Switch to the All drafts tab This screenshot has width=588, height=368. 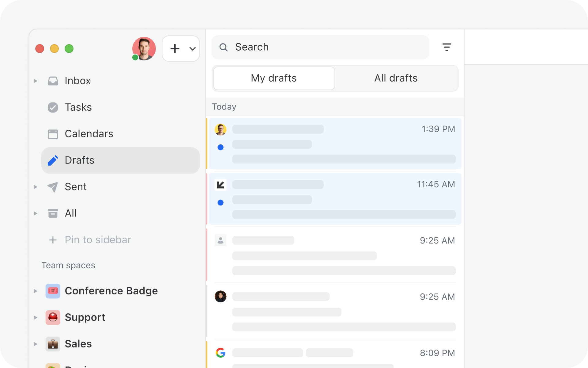[x=396, y=78]
